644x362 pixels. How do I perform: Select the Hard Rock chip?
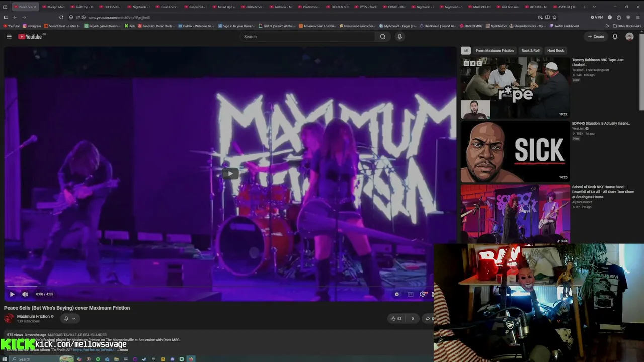pos(555,51)
